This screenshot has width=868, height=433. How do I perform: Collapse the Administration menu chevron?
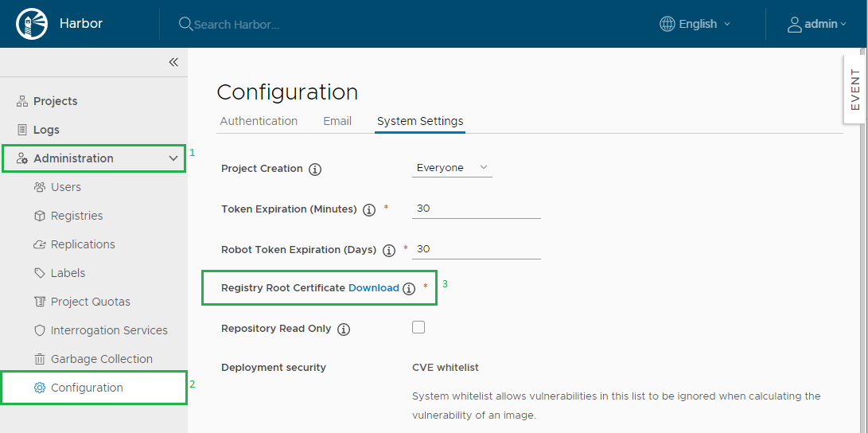[173, 158]
